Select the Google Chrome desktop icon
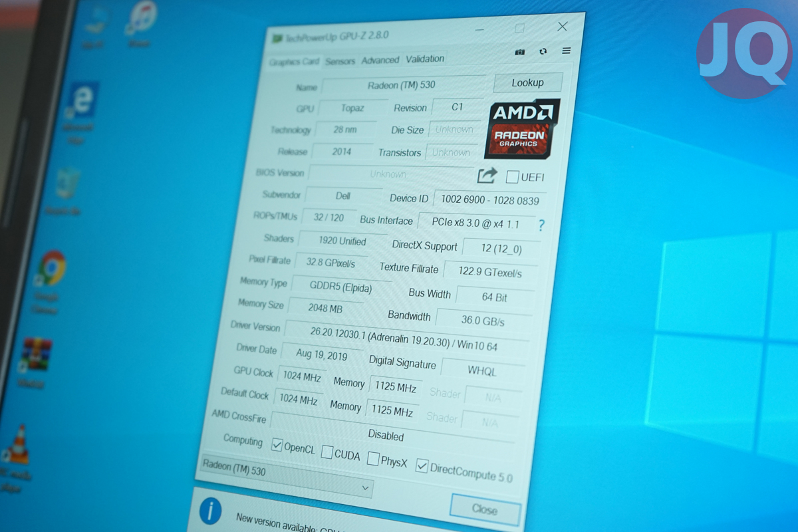 pyautogui.click(x=53, y=268)
